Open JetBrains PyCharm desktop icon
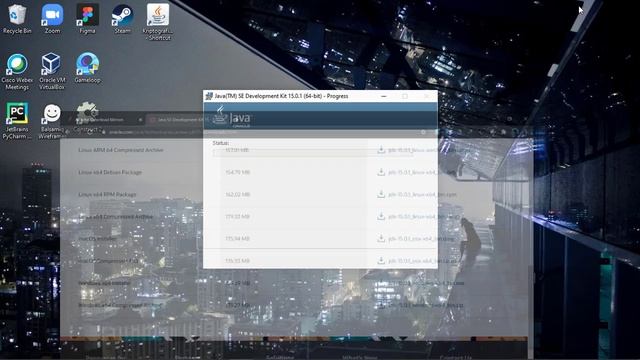The height and width of the screenshot is (360, 640). 17,121
